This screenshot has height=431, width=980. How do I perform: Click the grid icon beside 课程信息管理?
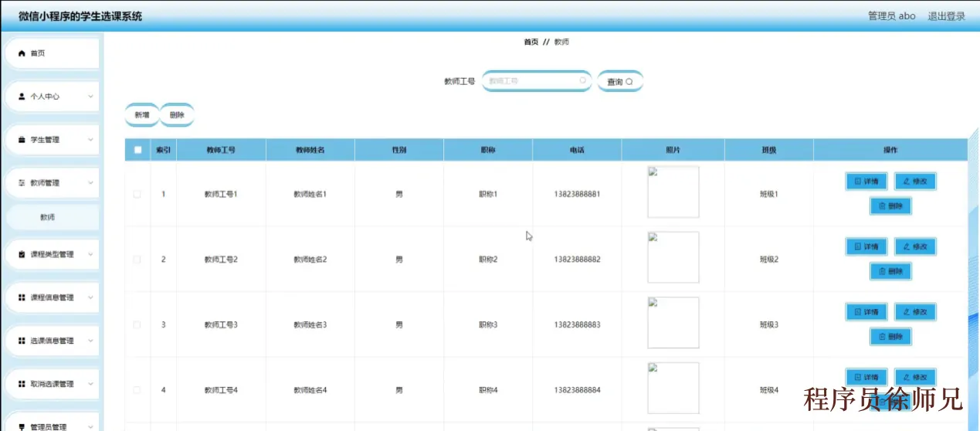click(x=22, y=297)
